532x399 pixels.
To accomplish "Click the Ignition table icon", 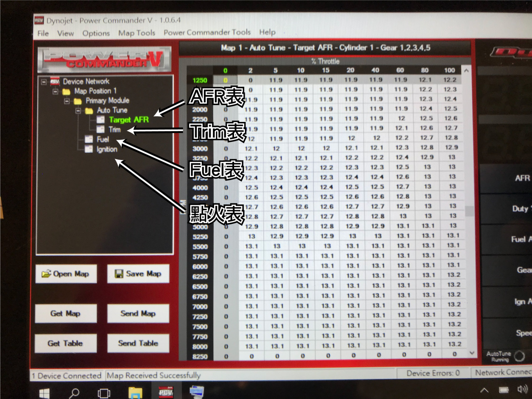I will [89, 150].
